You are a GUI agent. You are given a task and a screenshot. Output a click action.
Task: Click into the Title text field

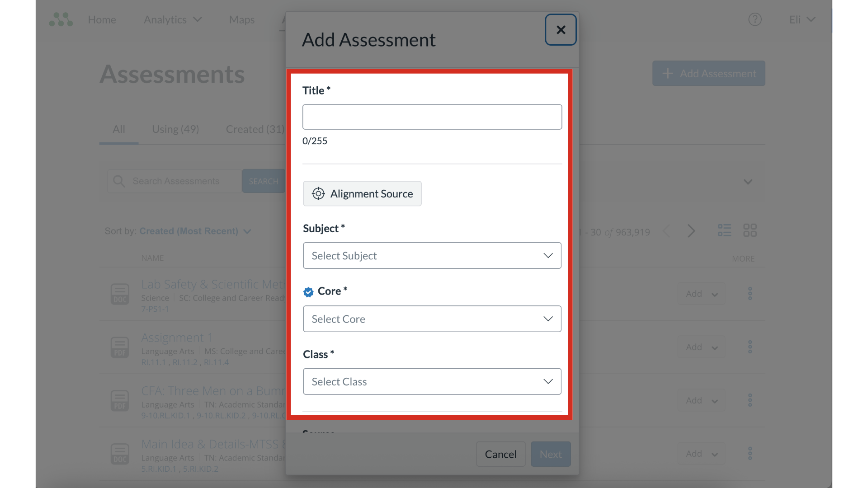click(x=432, y=117)
